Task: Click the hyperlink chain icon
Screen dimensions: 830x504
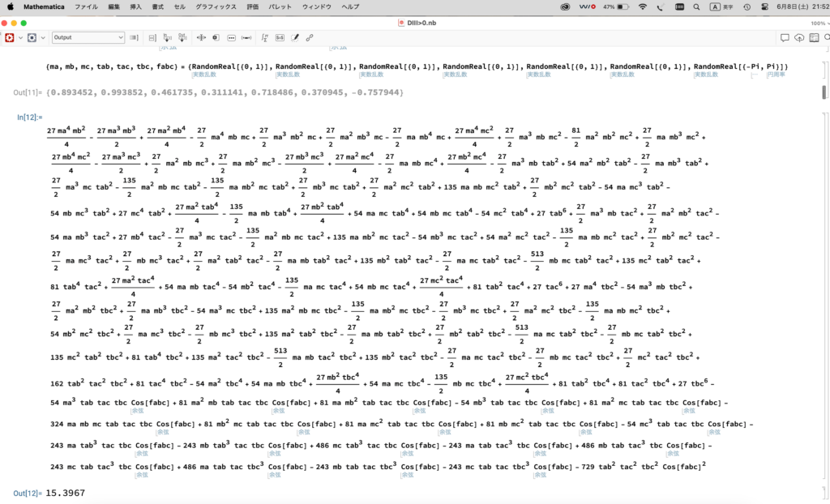Action: (310, 37)
